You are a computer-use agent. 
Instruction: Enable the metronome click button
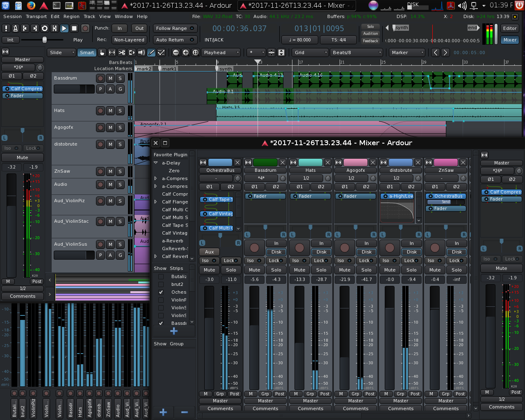[15, 28]
